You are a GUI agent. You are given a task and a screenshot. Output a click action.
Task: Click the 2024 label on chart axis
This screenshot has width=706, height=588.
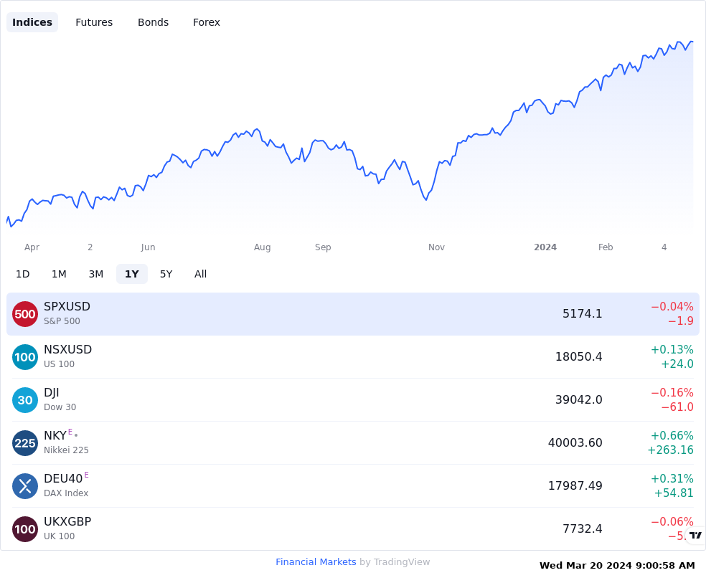point(545,247)
